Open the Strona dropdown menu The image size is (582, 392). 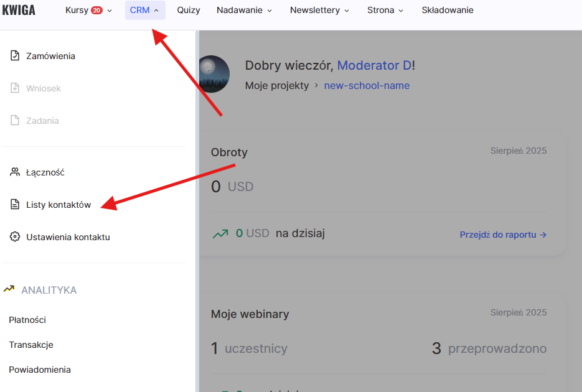[385, 11]
